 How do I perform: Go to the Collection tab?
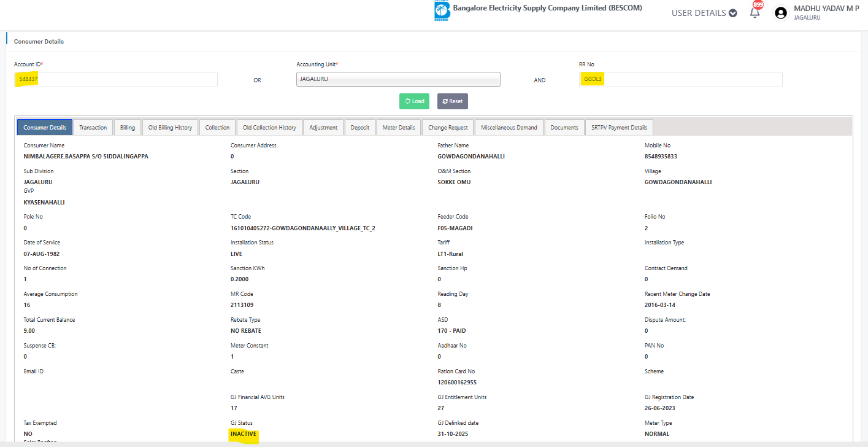click(x=217, y=128)
